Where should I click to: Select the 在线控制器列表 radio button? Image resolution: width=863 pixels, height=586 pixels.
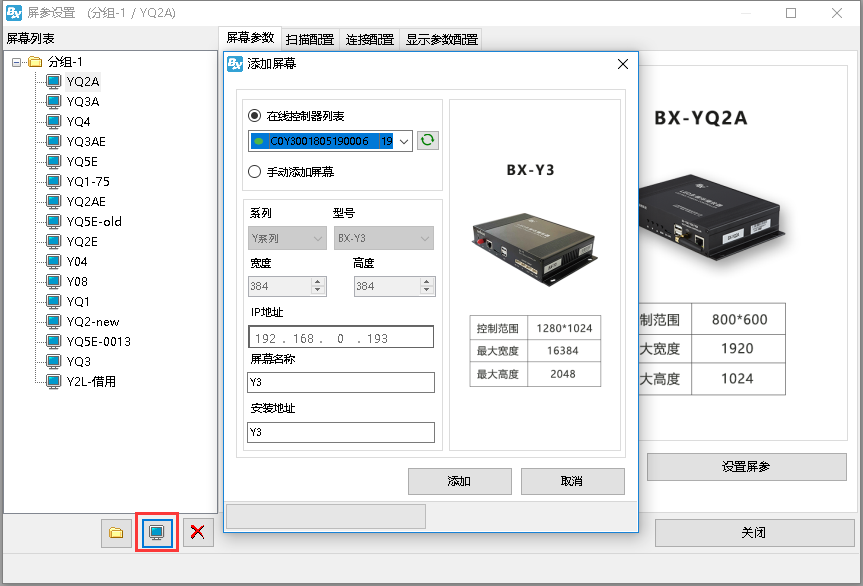(254, 116)
